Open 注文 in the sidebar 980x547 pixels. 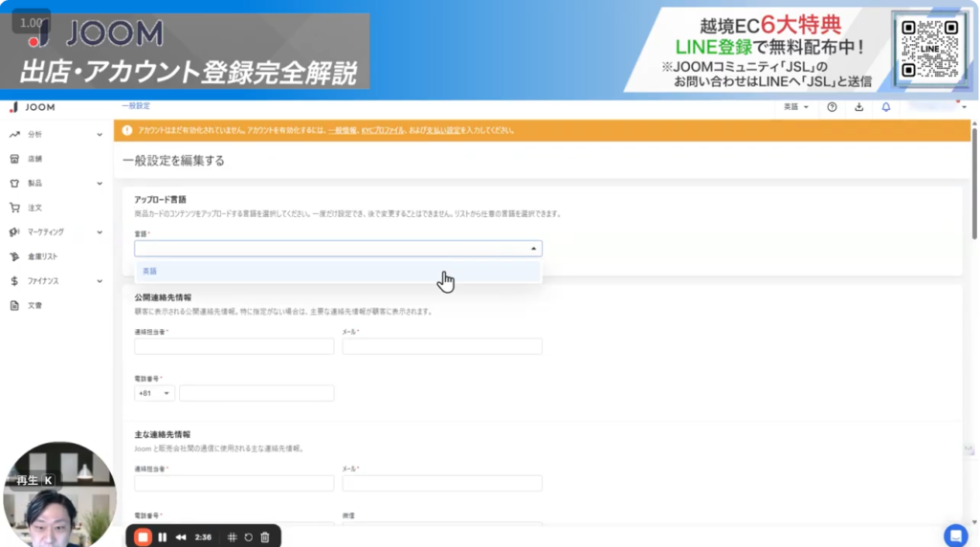tap(34, 208)
